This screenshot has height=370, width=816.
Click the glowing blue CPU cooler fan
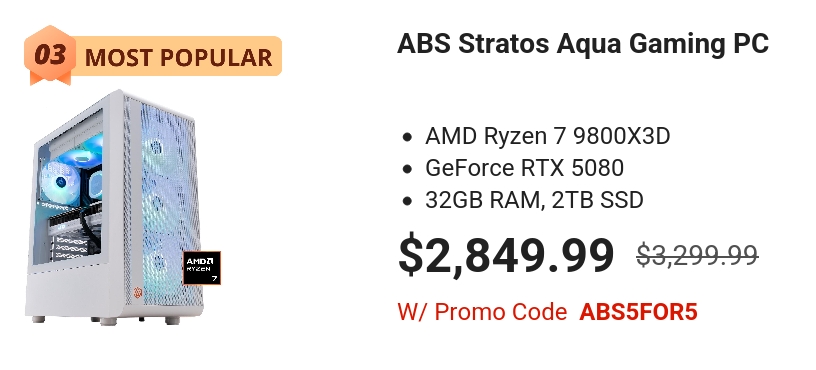[x=60, y=182]
